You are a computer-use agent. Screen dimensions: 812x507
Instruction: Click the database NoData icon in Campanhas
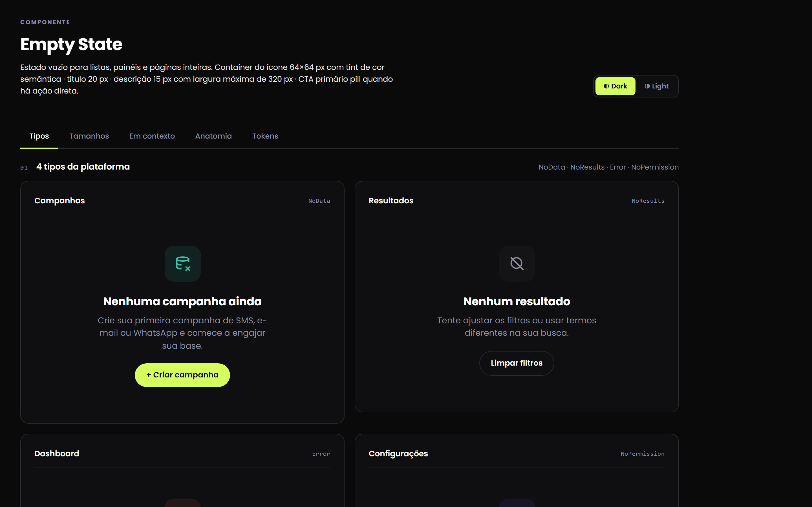(x=182, y=264)
